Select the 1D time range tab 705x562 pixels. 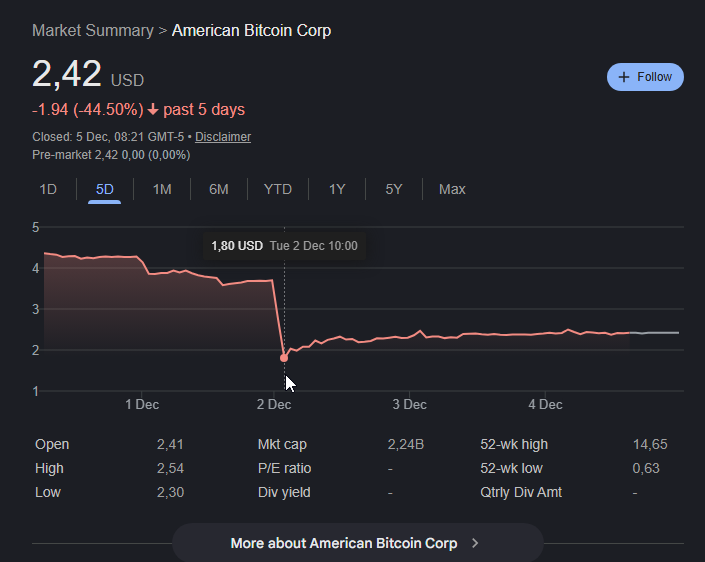[x=48, y=189]
